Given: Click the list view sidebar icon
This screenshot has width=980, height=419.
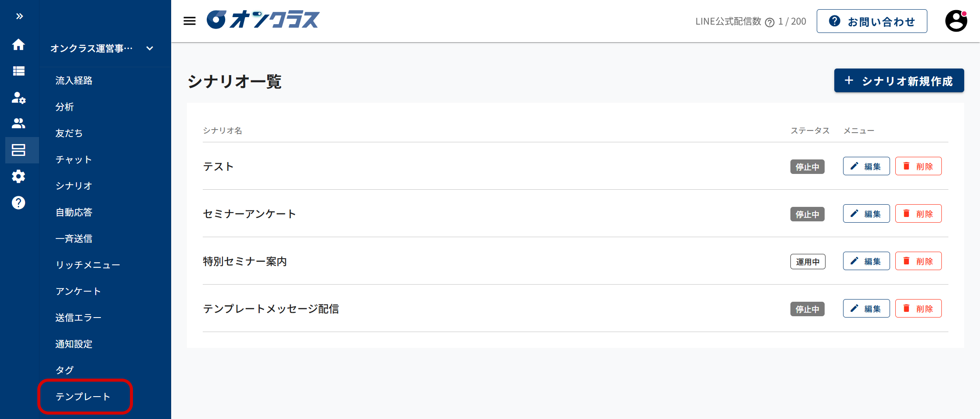Looking at the screenshot, I should 18,71.
